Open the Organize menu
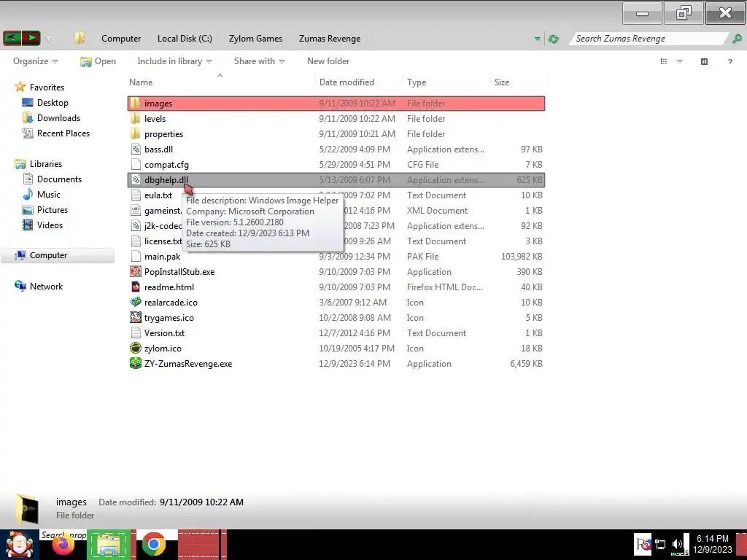The width and height of the screenshot is (747, 560). pos(35,61)
